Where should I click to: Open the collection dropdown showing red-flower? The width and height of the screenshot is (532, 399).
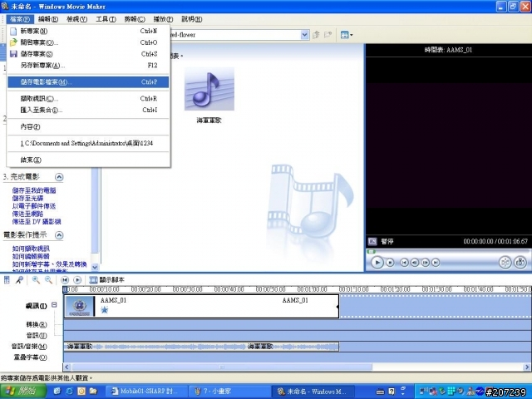tap(305, 35)
